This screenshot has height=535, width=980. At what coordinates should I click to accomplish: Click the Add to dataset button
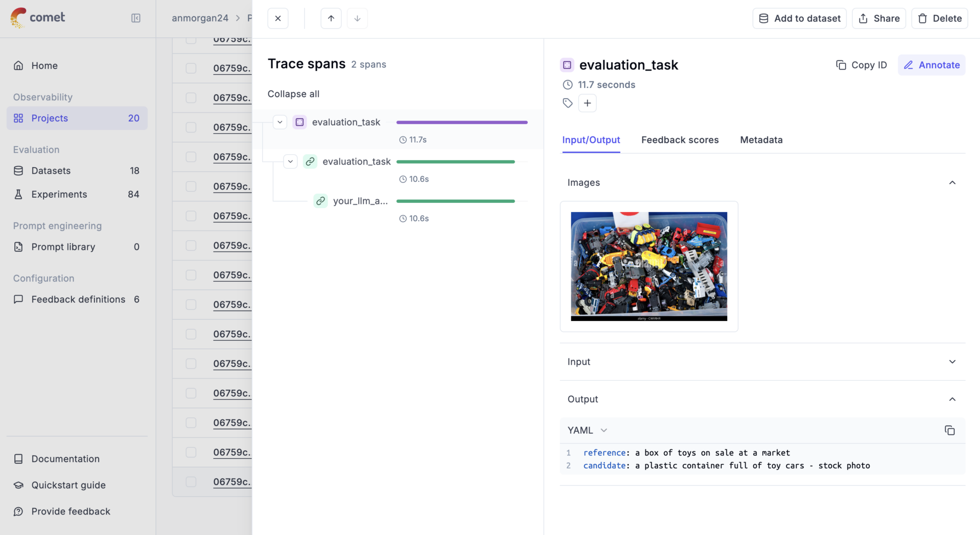(x=799, y=19)
